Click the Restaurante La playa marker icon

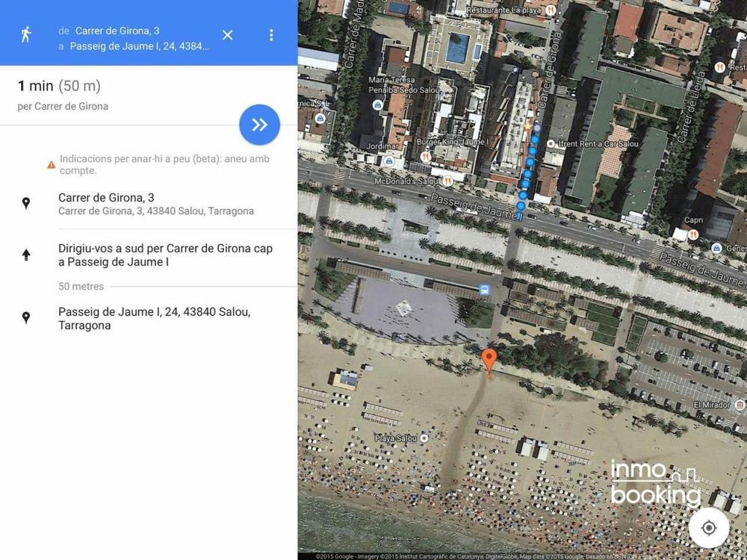(x=551, y=10)
